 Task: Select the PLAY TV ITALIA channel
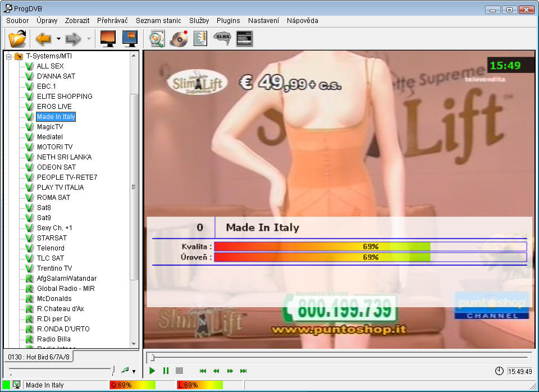click(x=60, y=188)
